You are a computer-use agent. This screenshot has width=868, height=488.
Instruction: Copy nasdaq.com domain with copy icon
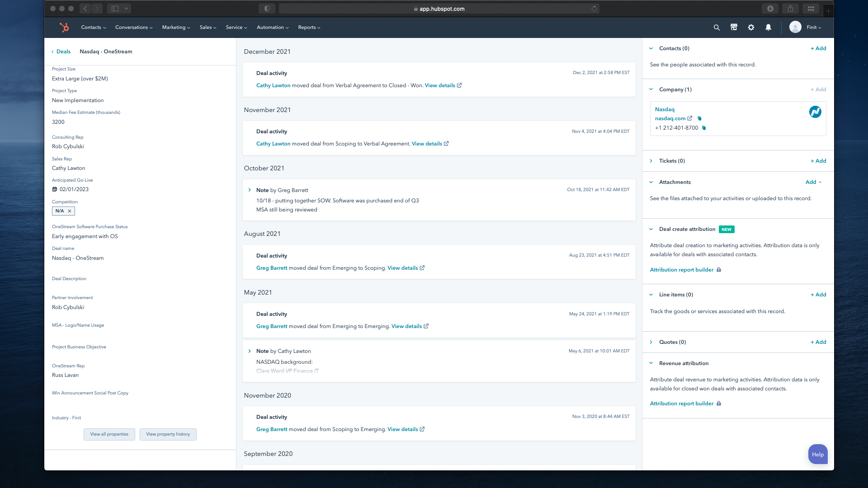[699, 118]
